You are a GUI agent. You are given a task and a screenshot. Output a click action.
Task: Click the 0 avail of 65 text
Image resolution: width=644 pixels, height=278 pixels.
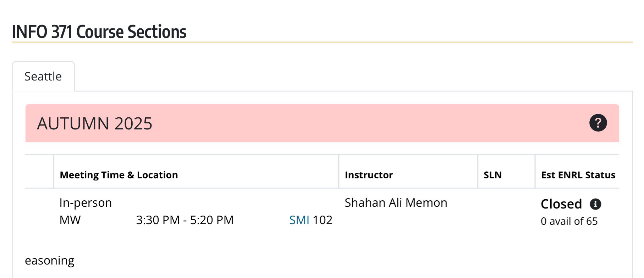pos(569,221)
